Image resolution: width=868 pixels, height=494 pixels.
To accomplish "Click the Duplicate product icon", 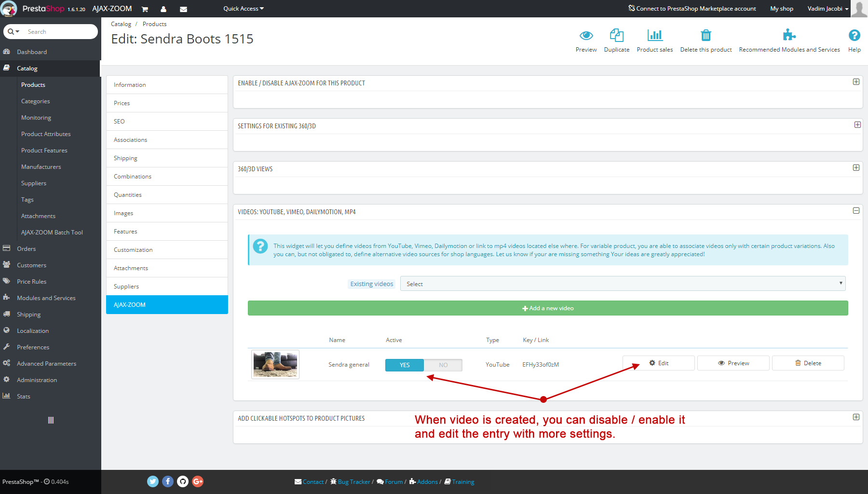I will tap(616, 35).
